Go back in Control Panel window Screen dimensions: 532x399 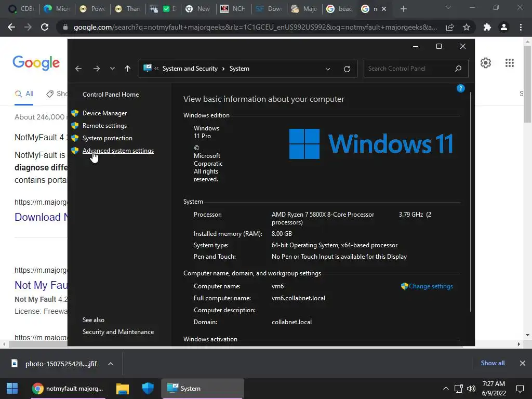point(78,69)
